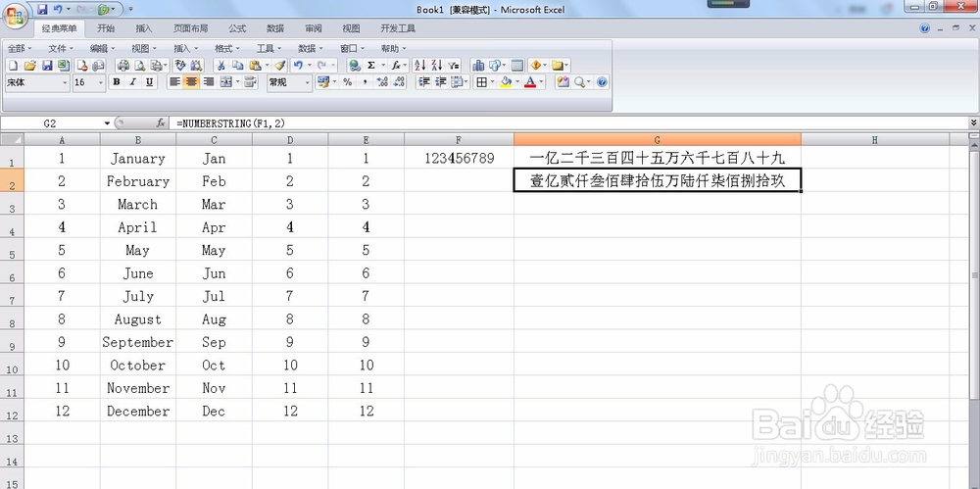Click the Insert Function fx toolbar icon

point(396,65)
